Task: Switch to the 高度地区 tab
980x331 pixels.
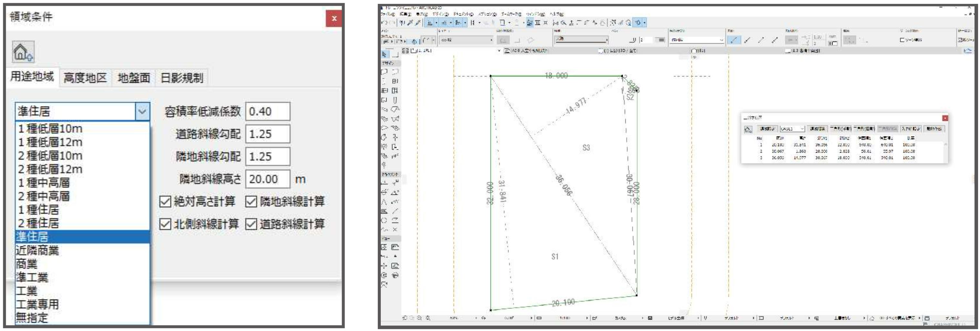Action: pos(85,78)
